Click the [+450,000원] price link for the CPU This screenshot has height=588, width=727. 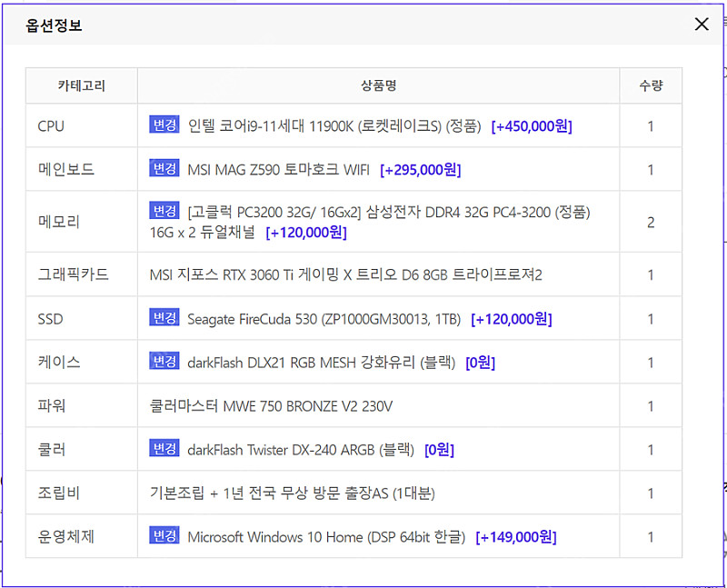[532, 125]
